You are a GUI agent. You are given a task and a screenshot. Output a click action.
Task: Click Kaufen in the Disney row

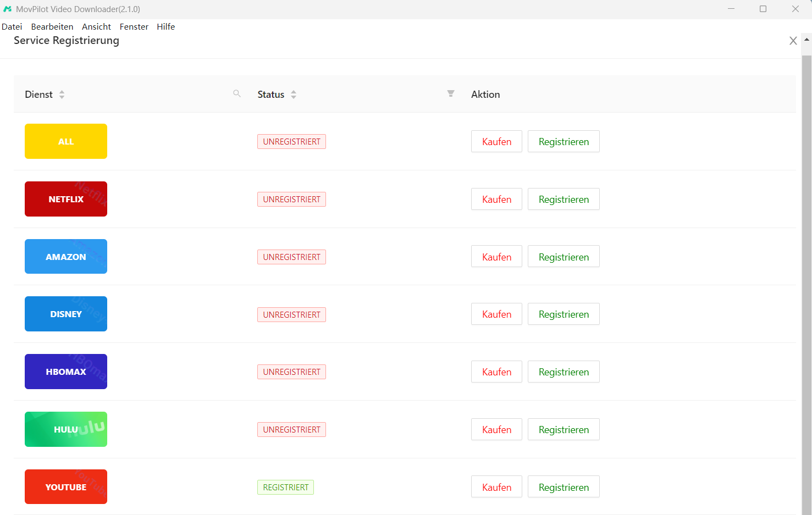[496, 314]
